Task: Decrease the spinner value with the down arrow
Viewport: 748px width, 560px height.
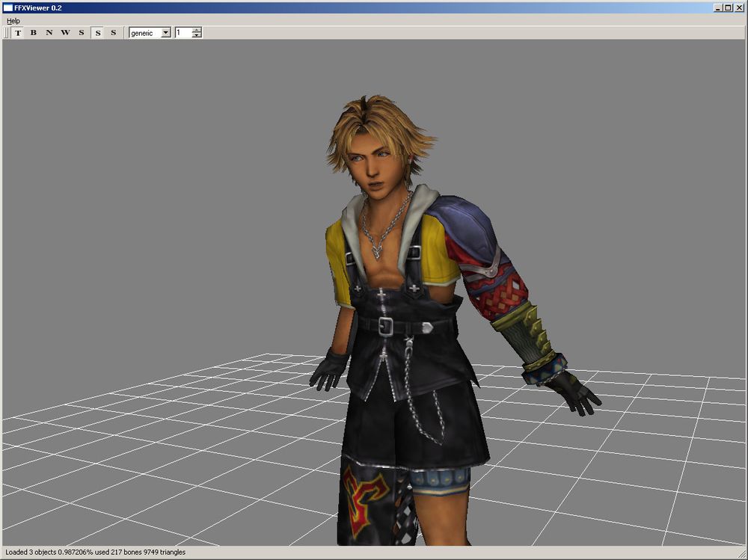Action: coord(197,35)
